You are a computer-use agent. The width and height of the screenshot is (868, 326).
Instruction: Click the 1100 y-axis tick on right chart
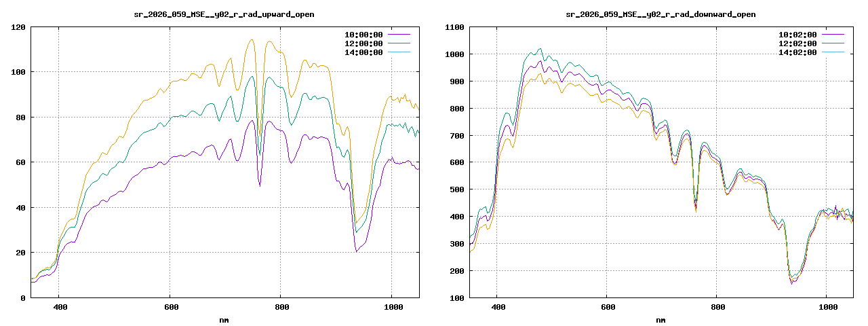click(x=452, y=27)
